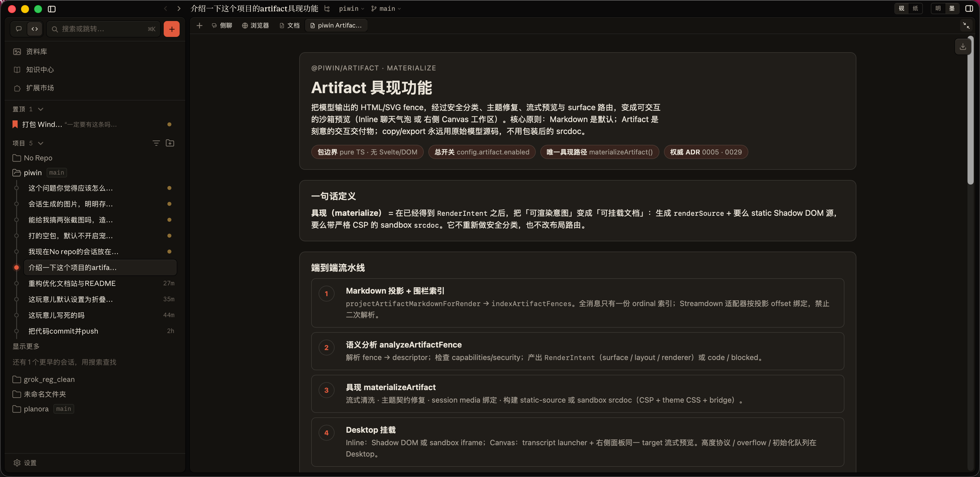Create new session with orange plus button

click(x=172, y=29)
